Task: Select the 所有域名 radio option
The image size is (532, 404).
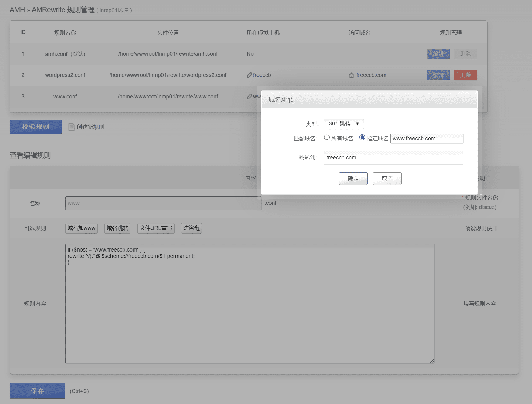Action: [327, 138]
